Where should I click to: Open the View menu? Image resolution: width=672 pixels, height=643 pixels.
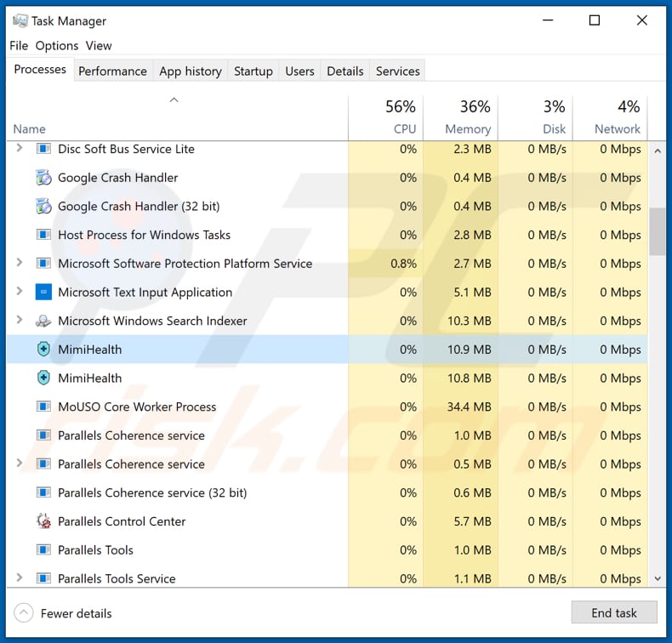[x=99, y=45]
